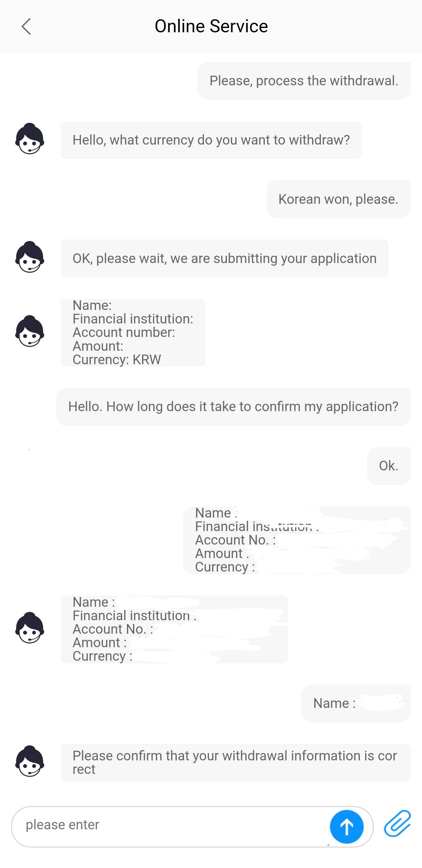Select the short "Ok." reply bubble
422x868 pixels.
coord(389,466)
